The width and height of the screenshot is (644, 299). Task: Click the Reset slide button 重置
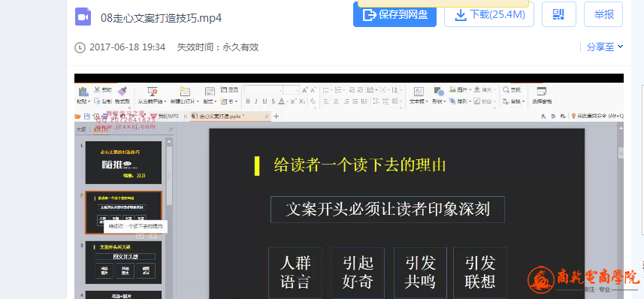click(x=230, y=89)
